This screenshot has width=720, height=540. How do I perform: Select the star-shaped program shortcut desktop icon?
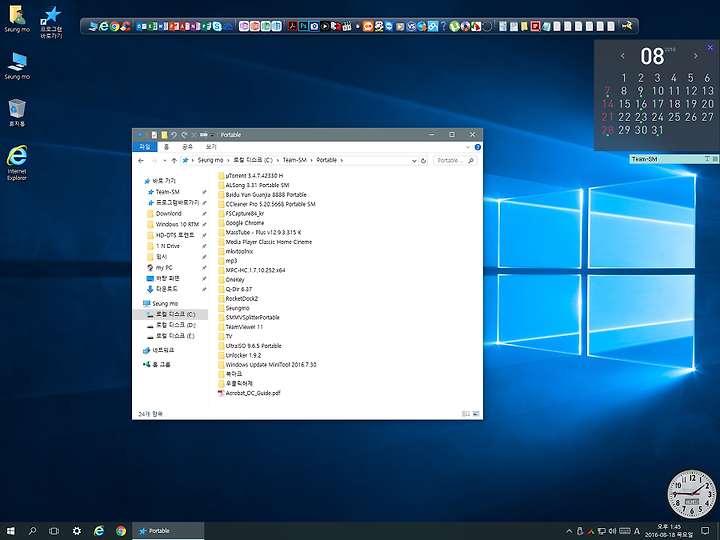coord(51,22)
